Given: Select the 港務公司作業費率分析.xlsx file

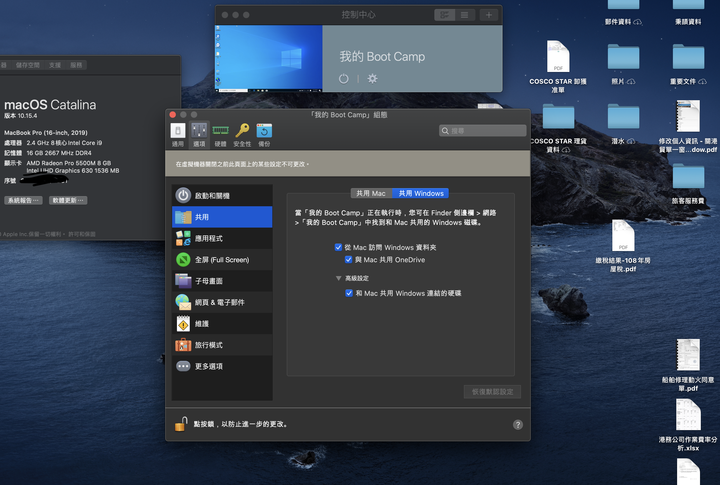Looking at the screenshot, I should click(x=688, y=414).
